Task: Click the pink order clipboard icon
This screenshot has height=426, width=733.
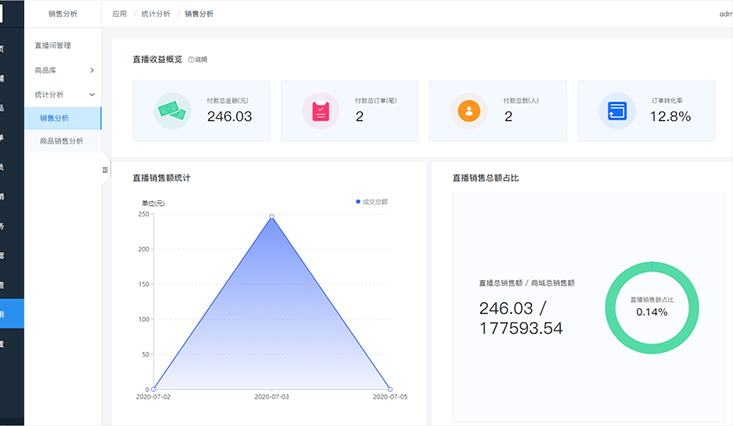Action: (x=320, y=111)
